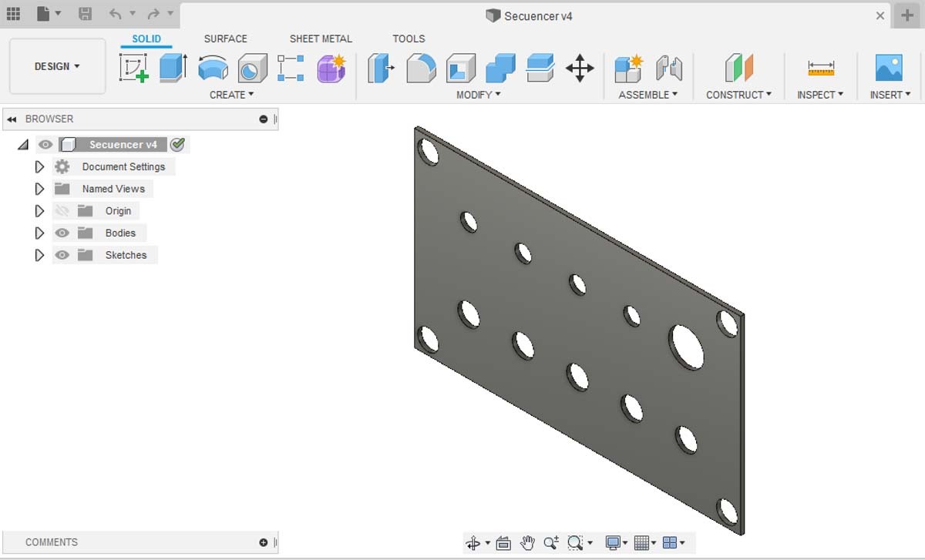Image resolution: width=925 pixels, height=560 pixels.
Task: Select the Rectangular Pattern tool
Action: coord(291,68)
